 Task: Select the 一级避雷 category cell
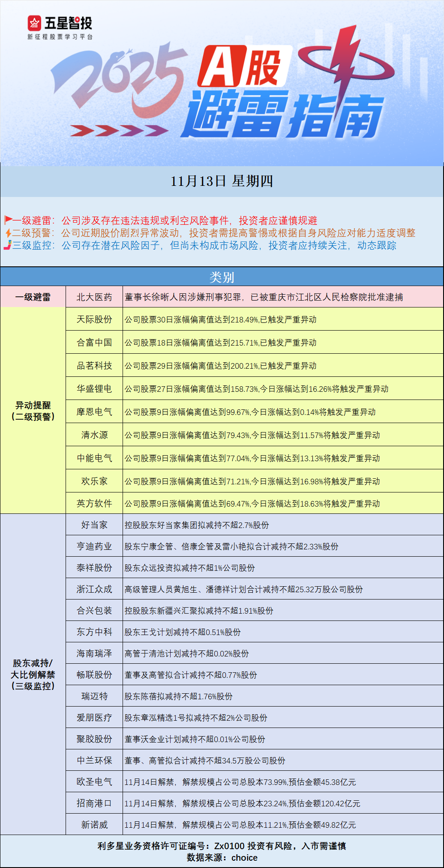[x=33, y=297]
